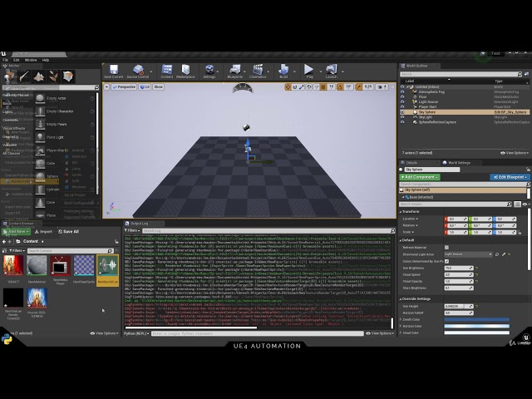
Task: Toggle rotation snapping in viewport toolbar
Action: click(x=340, y=87)
